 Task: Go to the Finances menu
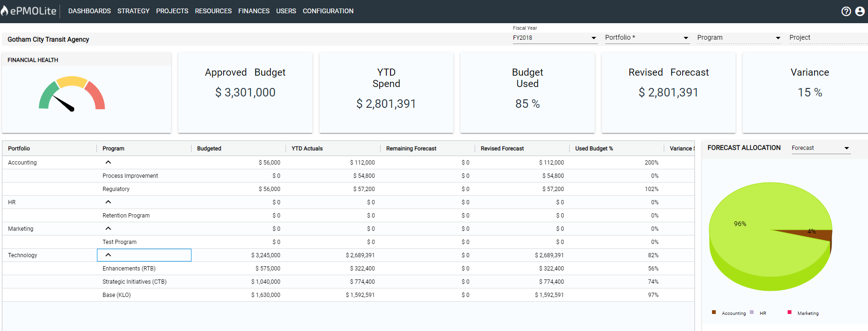point(253,11)
